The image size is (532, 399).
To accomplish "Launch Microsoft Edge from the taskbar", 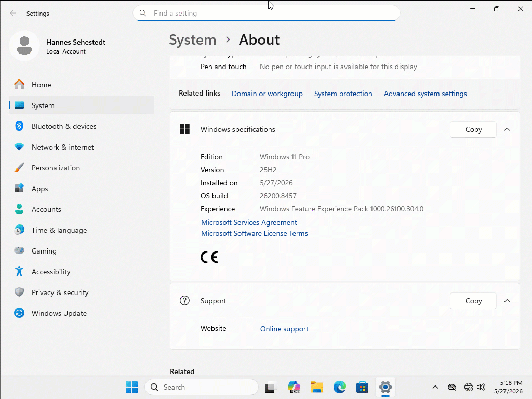I will pos(340,387).
